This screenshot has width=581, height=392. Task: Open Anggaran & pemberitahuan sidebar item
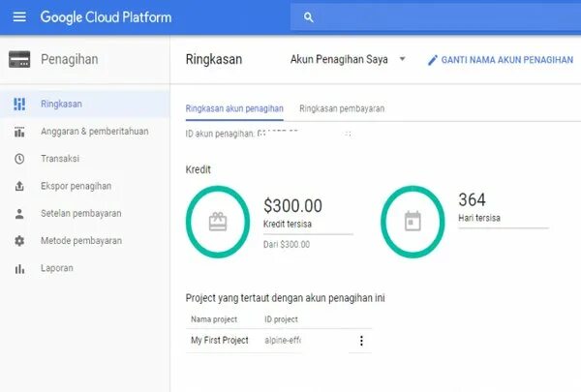(x=85, y=132)
